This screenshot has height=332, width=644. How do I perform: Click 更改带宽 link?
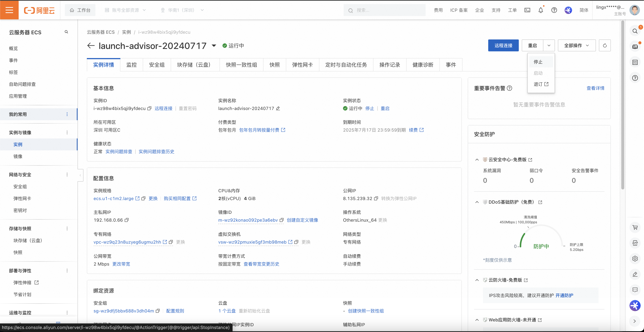(121, 264)
